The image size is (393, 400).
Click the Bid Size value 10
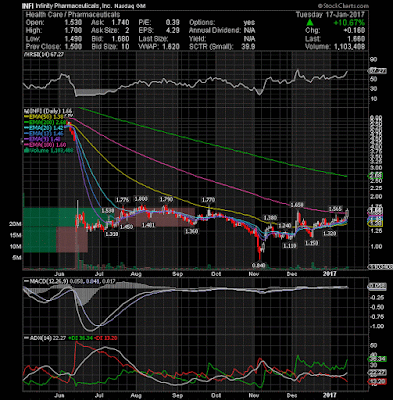125,46
